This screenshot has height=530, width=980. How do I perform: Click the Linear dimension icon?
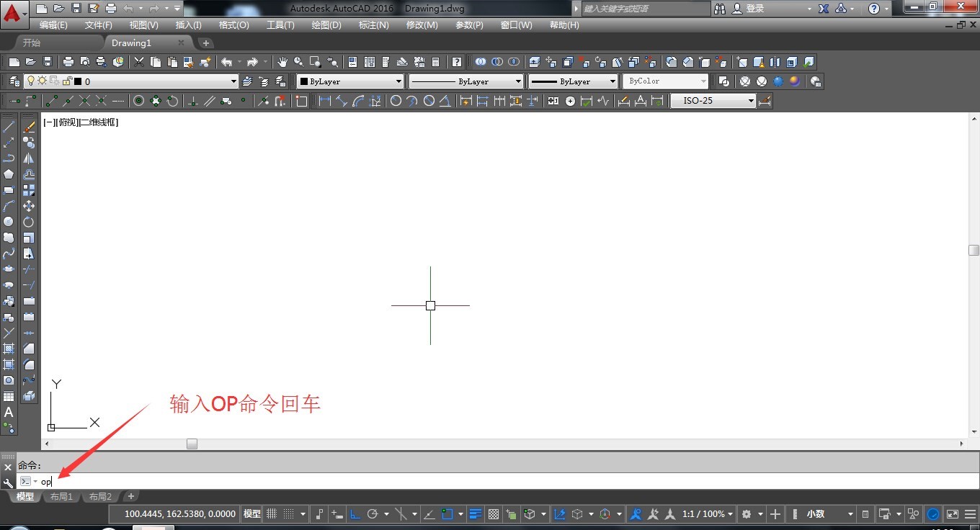(324, 101)
